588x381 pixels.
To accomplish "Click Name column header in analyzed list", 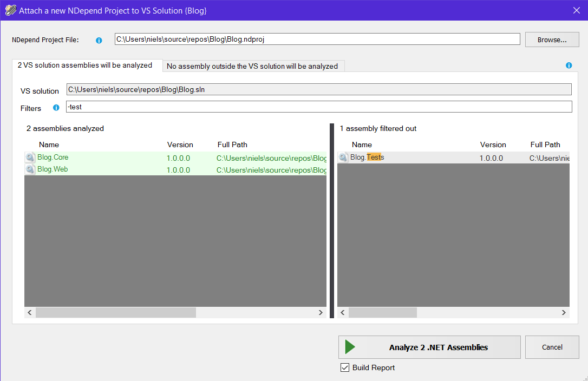I will pos(49,144).
